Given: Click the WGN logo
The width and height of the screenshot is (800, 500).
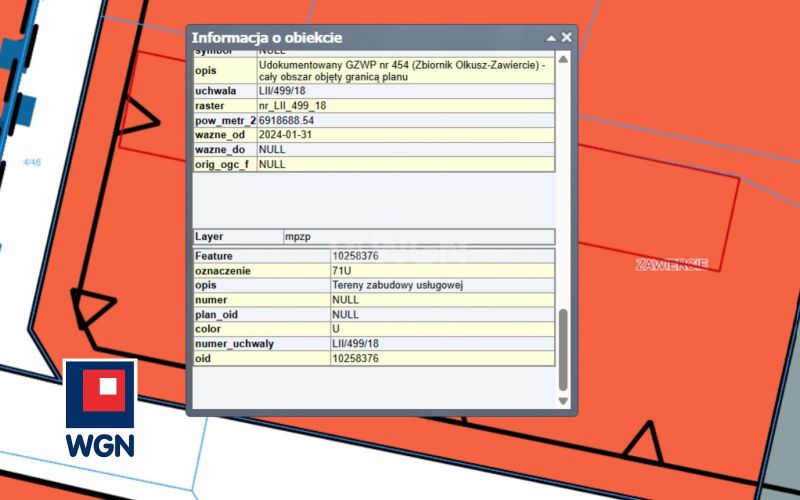Looking at the screenshot, I should click(100, 410).
